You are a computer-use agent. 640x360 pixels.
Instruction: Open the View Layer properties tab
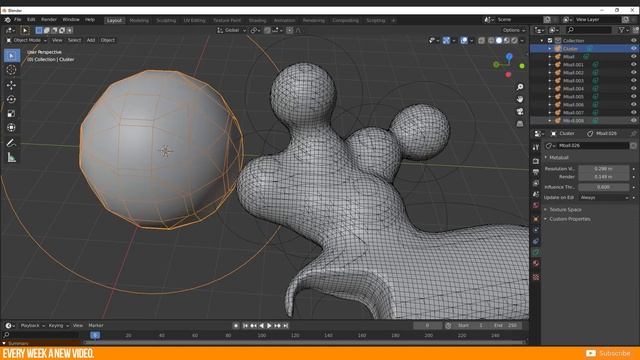536,183
